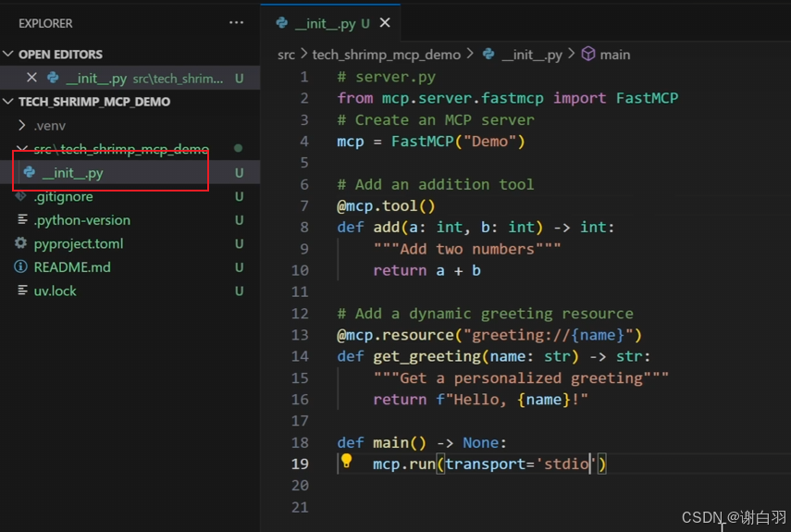Image resolution: width=791 pixels, height=532 pixels.
Task: Open Explorer more actions ellipsis menu
Action: pos(236,23)
